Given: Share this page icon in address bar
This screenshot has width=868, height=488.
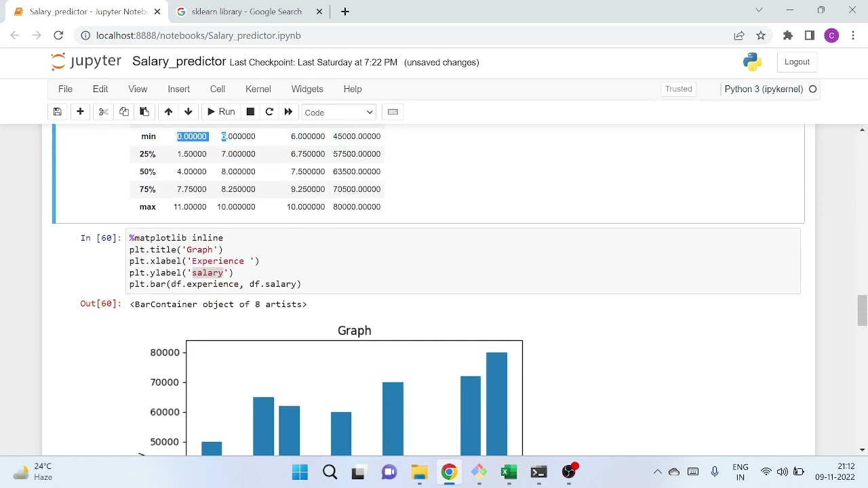Looking at the screenshot, I should coord(739,35).
